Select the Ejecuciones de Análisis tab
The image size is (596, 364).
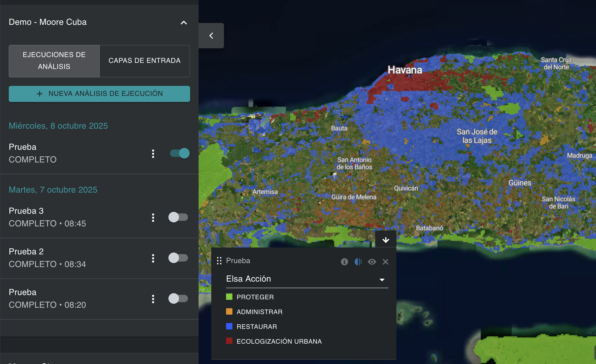[x=54, y=61]
